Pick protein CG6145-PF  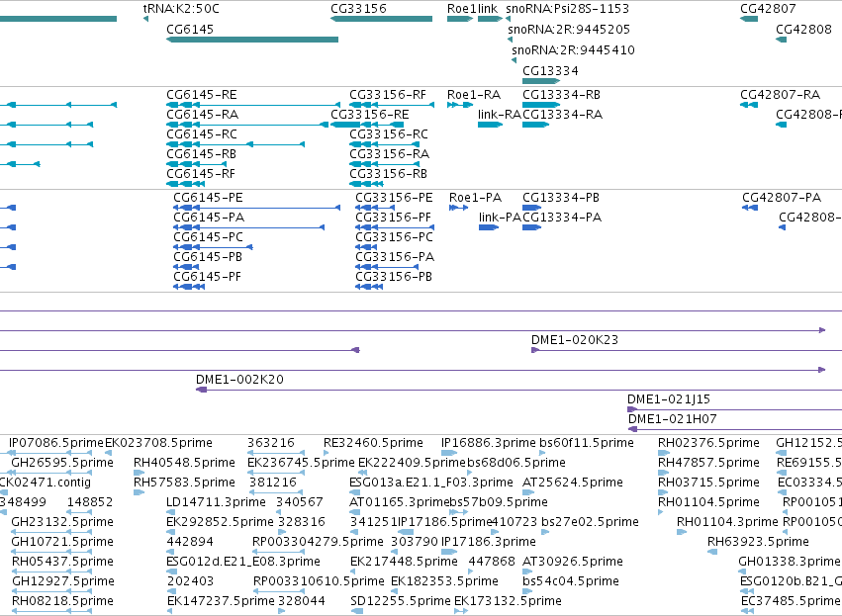(x=189, y=287)
